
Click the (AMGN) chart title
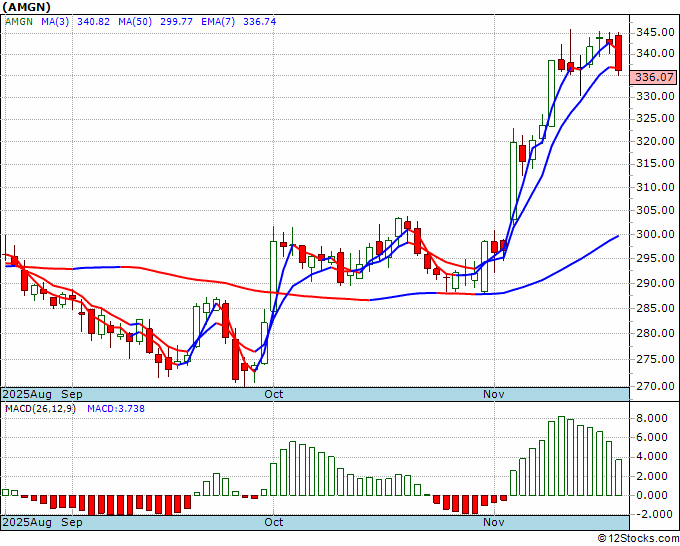point(26,7)
